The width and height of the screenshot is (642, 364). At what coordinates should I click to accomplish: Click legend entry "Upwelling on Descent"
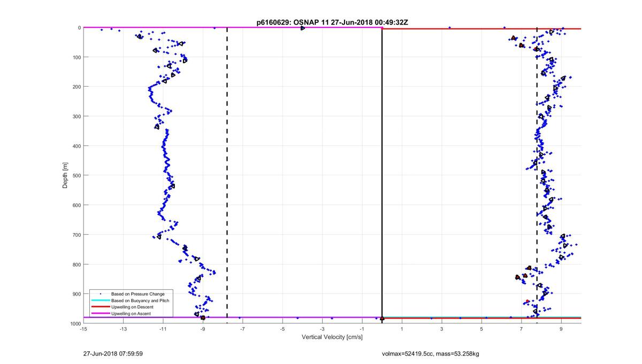click(132, 307)
